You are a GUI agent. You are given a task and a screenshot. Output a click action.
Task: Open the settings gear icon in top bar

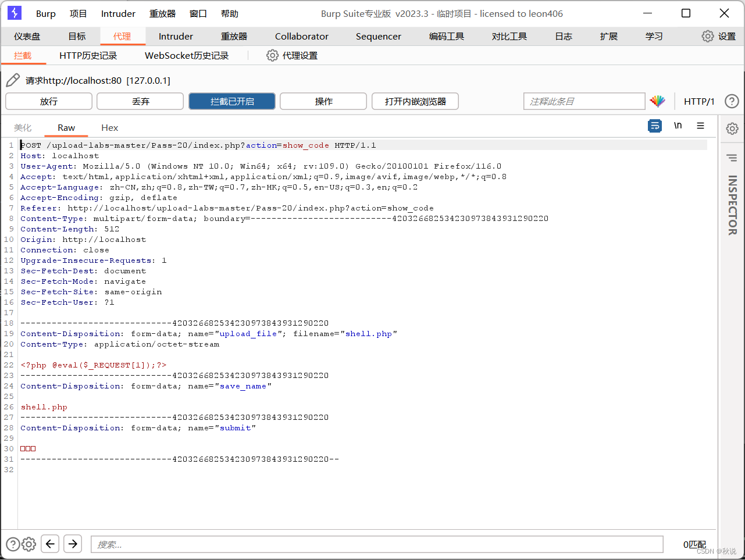[x=707, y=36]
